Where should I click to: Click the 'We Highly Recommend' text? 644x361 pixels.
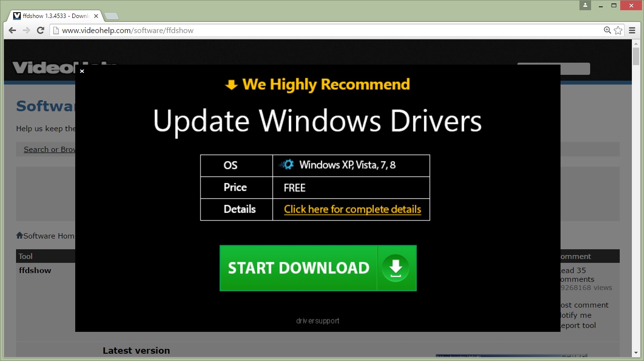pyautogui.click(x=326, y=85)
